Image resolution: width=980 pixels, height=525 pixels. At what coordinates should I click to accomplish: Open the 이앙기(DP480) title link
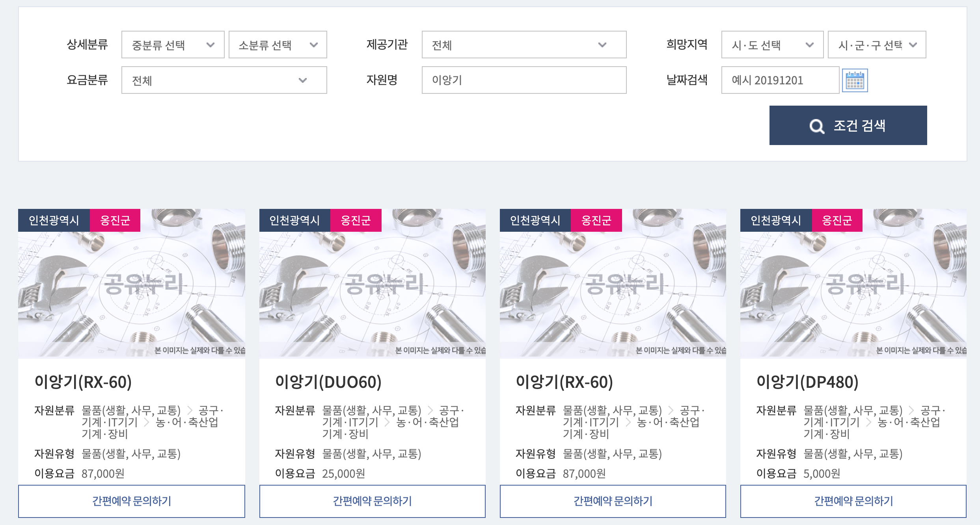(x=807, y=382)
